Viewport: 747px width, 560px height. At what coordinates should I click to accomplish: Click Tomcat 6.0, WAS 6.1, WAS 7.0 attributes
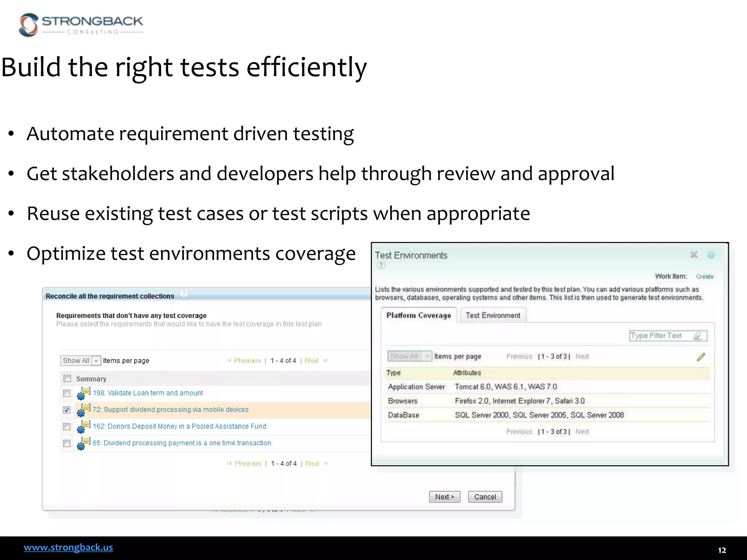(x=506, y=387)
